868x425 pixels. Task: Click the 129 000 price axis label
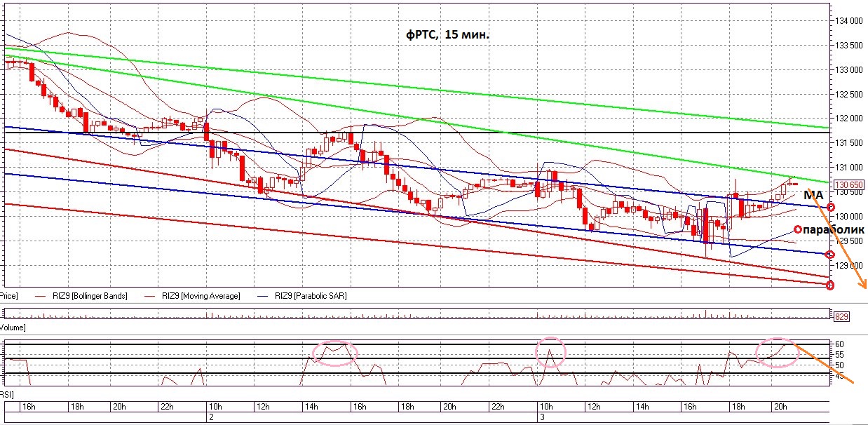pyautogui.click(x=848, y=266)
